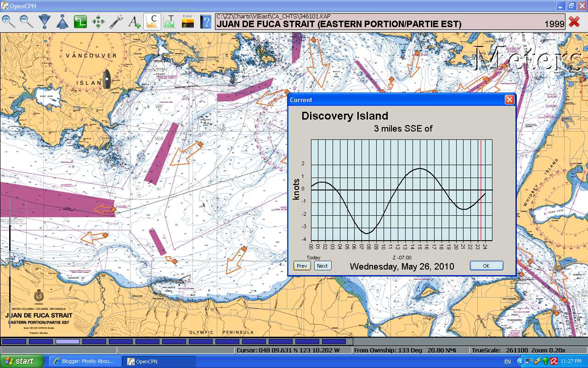Click the OpenCPN taskbar button

[x=160, y=361]
